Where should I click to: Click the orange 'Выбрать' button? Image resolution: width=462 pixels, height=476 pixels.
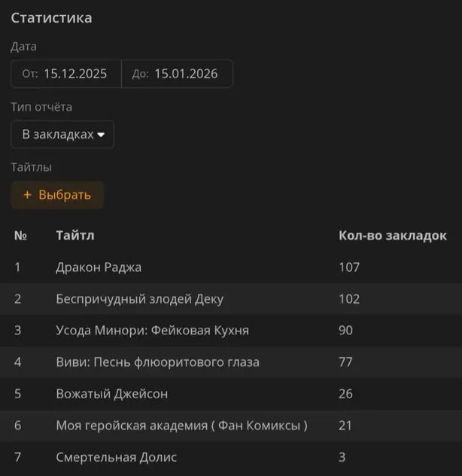point(57,195)
